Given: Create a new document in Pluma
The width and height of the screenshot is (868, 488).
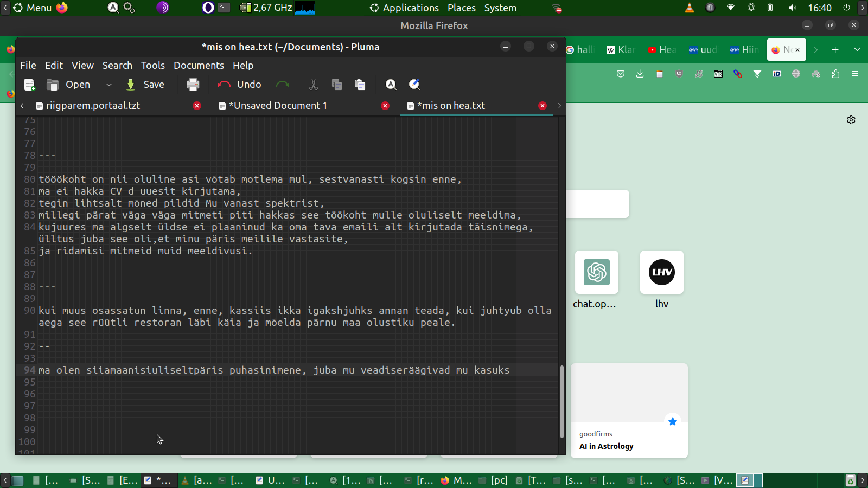Looking at the screenshot, I should 30,85.
